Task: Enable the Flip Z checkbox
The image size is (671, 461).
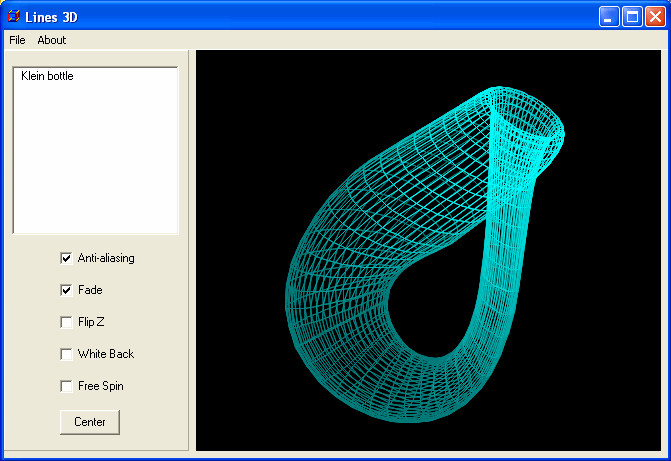Action: click(x=66, y=322)
